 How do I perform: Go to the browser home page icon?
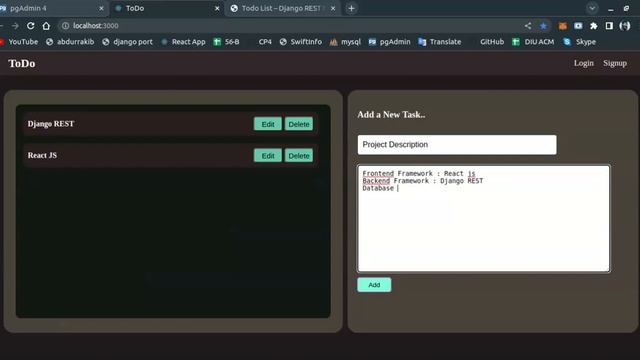pyautogui.click(x=46, y=26)
